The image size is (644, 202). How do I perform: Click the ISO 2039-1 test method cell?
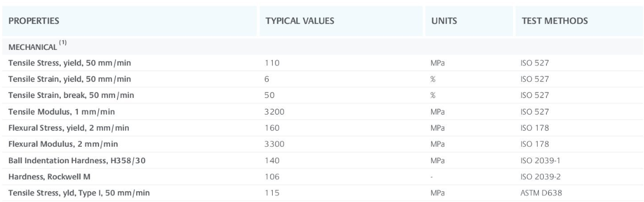pos(540,160)
